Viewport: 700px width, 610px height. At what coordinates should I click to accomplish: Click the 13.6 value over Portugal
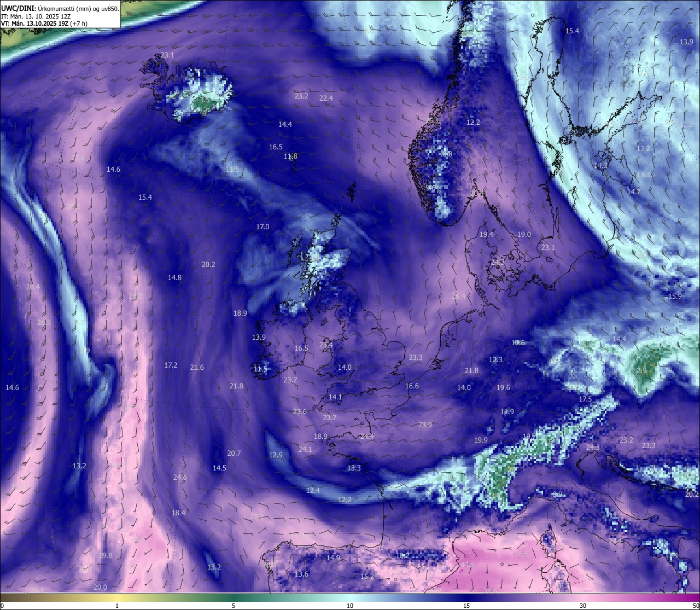pyautogui.click(x=301, y=574)
